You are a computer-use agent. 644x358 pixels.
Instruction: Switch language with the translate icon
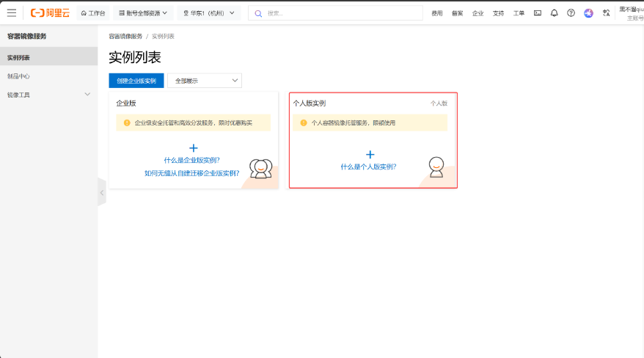tap(606, 13)
